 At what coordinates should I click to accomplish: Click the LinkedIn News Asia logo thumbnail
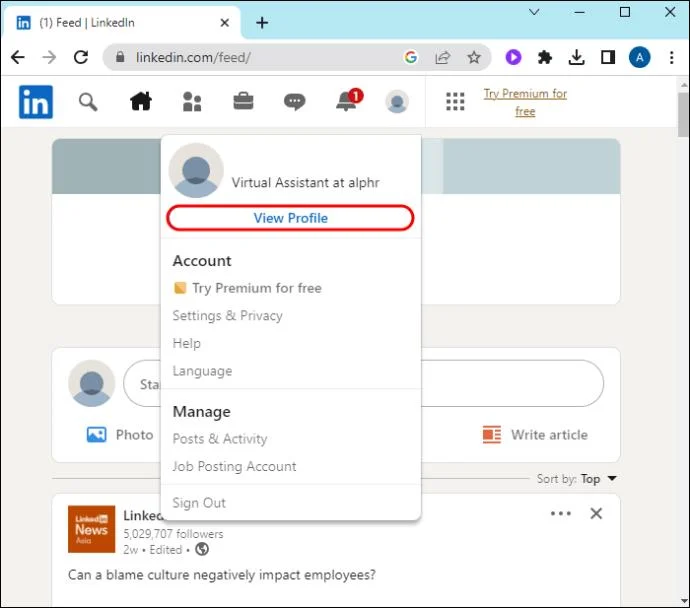pos(92,529)
